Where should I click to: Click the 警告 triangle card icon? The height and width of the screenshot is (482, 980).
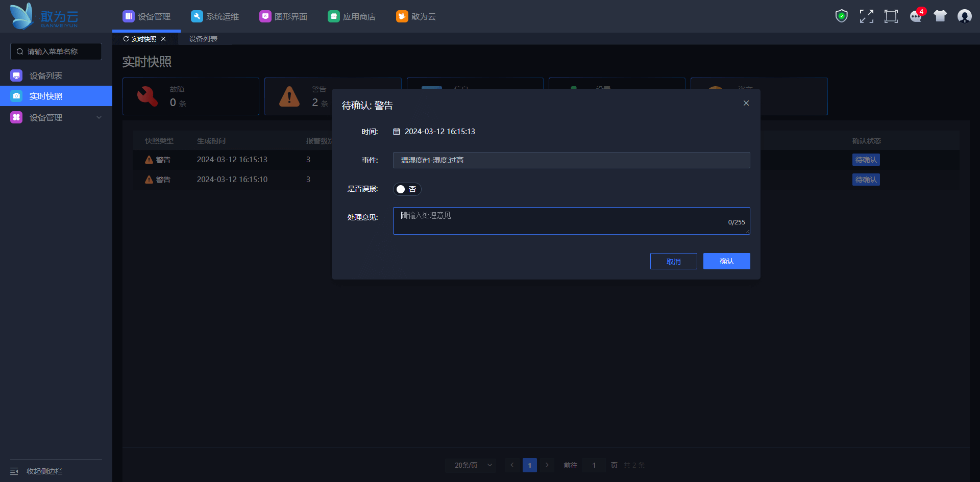tap(289, 96)
